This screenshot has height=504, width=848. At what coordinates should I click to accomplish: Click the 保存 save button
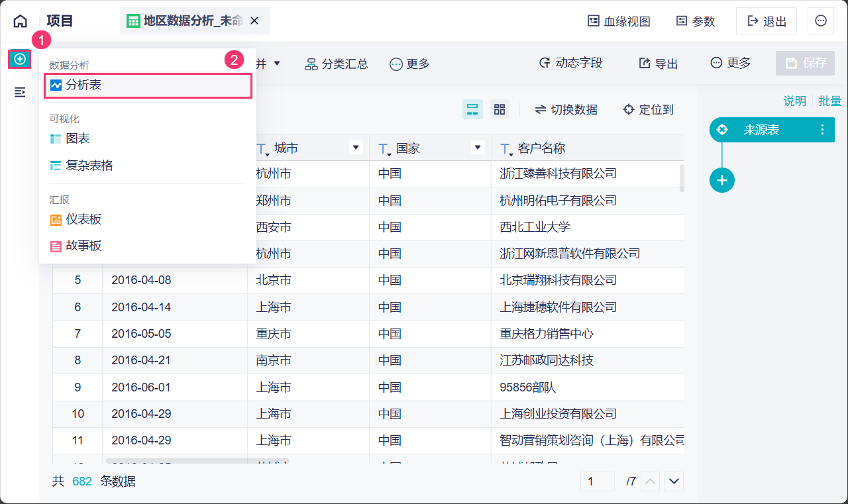point(806,63)
